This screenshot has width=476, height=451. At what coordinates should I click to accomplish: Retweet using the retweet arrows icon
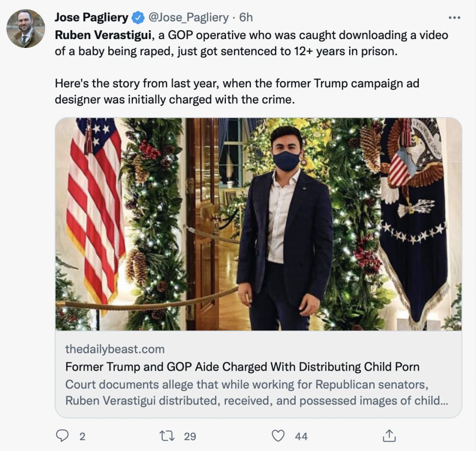166,436
